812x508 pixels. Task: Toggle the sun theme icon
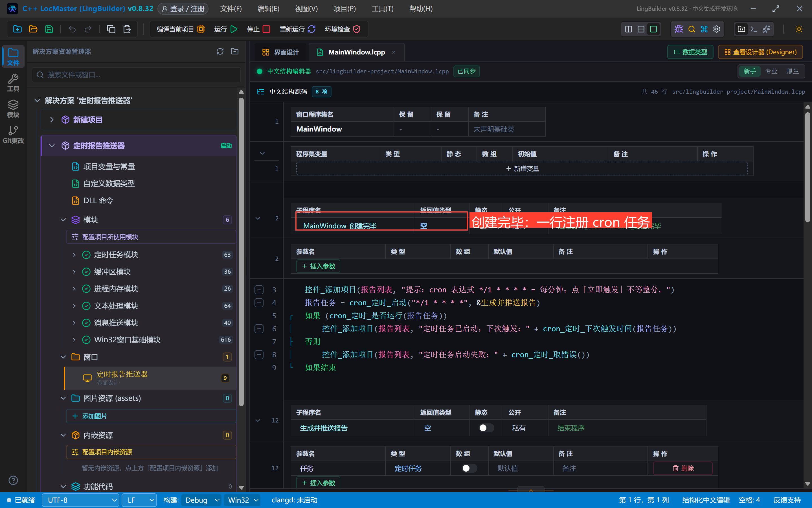(798, 29)
